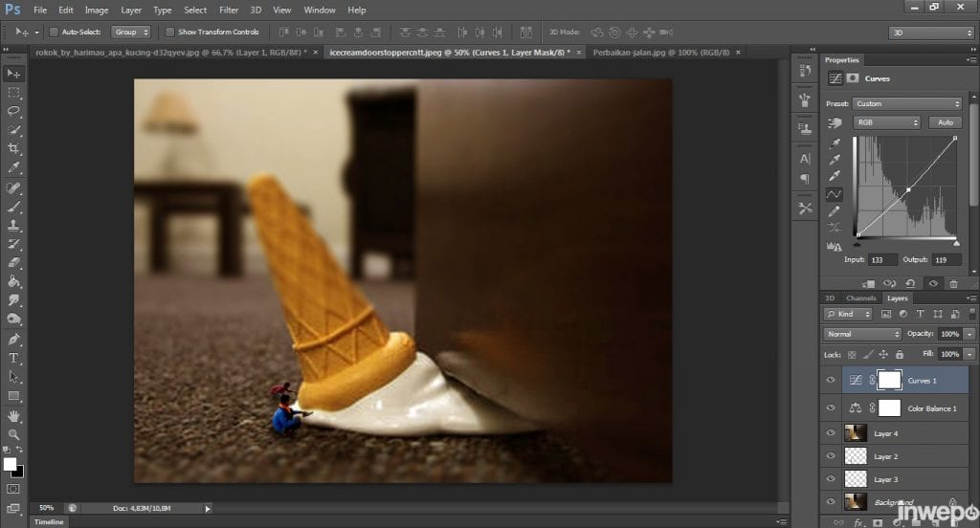This screenshot has width=980, height=528.
Task: Open the layer blend mode Normal dropdown
Action: click(862, 334)
